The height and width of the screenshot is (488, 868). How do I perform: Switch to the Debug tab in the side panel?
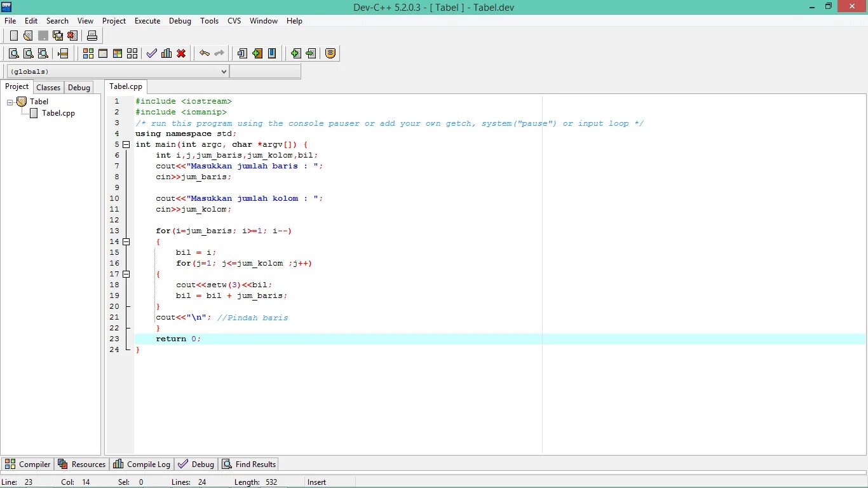(x=79, y=88)
